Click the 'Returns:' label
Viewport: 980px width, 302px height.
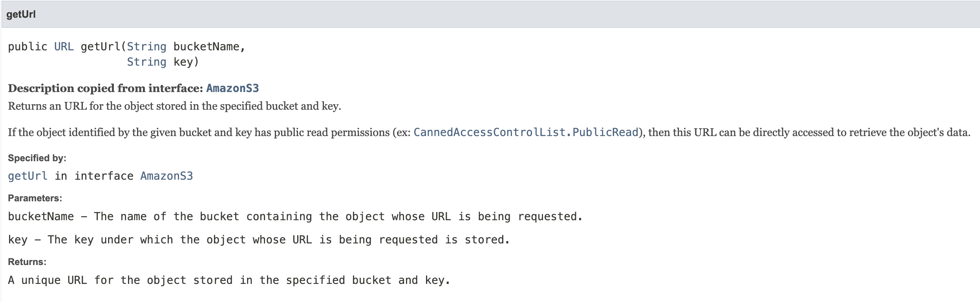[27, 262]
